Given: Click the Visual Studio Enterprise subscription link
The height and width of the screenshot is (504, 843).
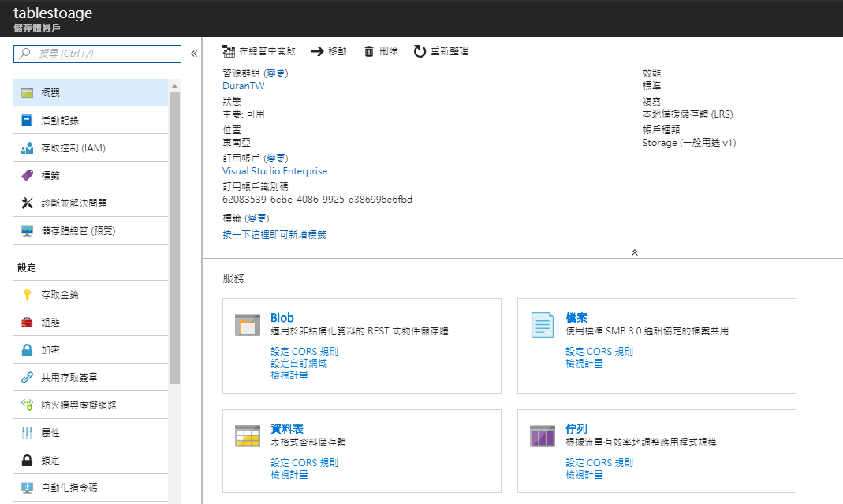Looking at the screenshot, I should coord(274,170).
